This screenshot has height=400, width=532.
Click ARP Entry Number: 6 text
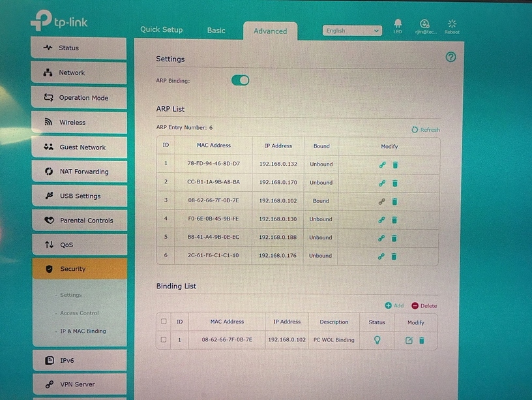pos(185,128)
